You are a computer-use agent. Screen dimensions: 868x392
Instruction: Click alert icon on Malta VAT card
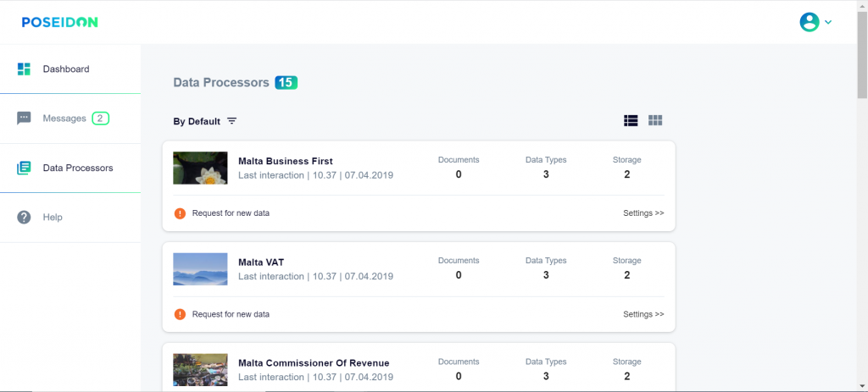(x=180, y=314)
